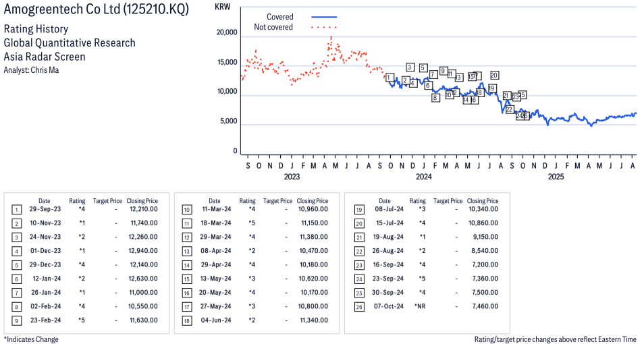Click the 15,000 y-axis label
The image size is (644, 344).
227,63
